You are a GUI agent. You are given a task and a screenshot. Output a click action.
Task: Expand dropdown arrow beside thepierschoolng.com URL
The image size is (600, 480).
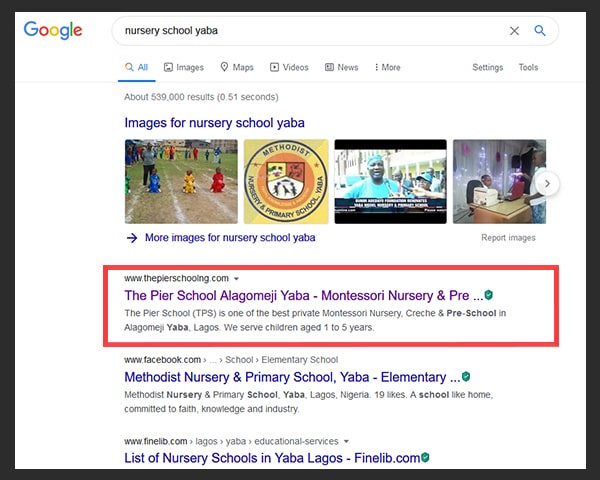[x=236, y=279]
